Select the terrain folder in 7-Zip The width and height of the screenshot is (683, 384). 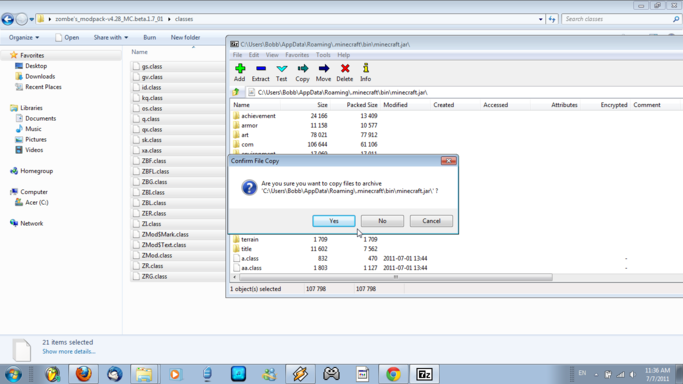coord(250,239)
